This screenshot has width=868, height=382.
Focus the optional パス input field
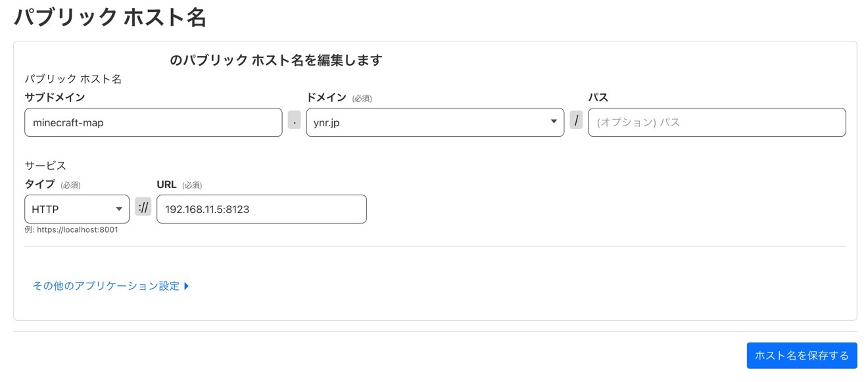click(x=716, y=122)
